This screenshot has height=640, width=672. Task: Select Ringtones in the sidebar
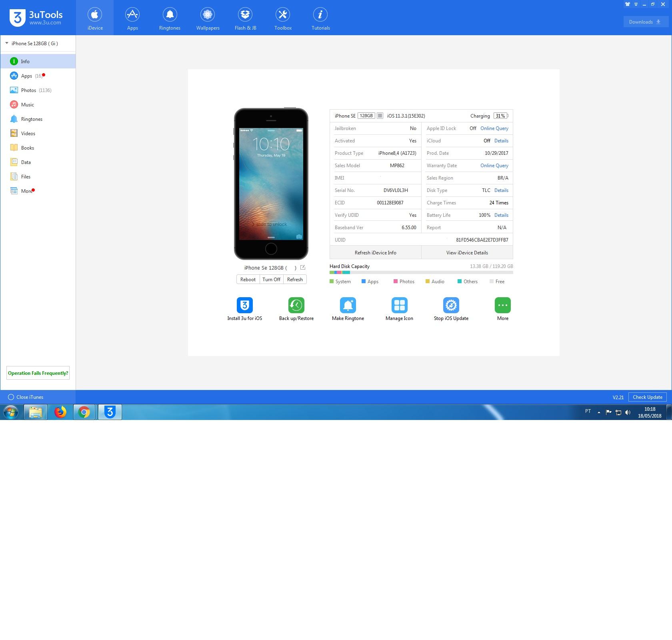[x=38, y=119]
